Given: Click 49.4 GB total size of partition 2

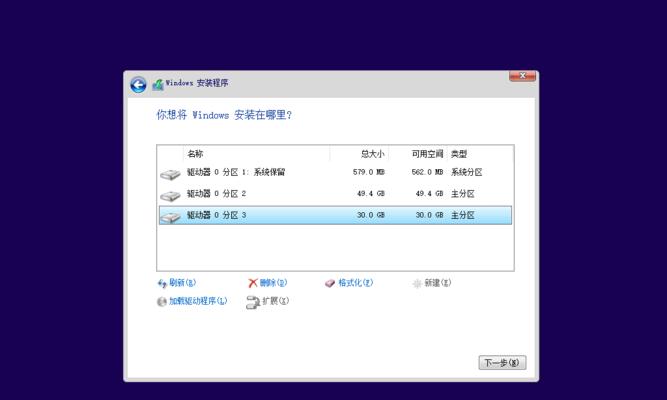Looking at the screenshot, I should pyautogui.click(x=371, y=194).
